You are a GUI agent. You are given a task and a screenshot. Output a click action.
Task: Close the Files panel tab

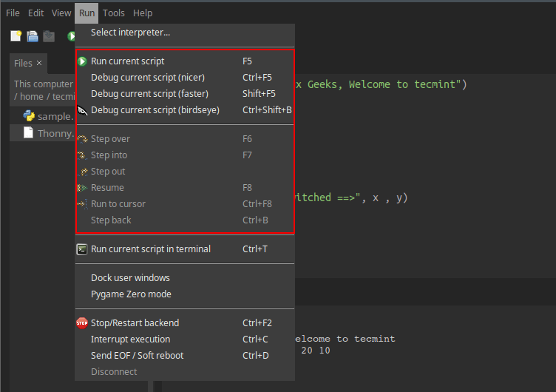click(39, 64)
